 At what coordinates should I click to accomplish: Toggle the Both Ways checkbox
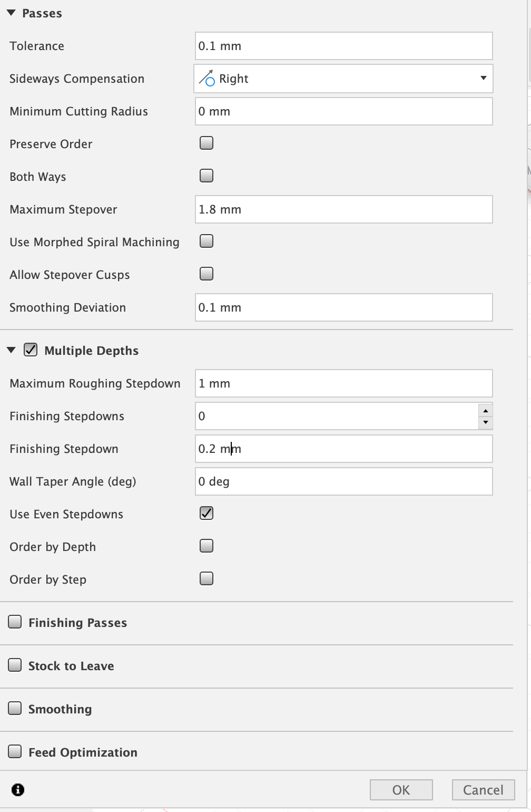[206, 176]
